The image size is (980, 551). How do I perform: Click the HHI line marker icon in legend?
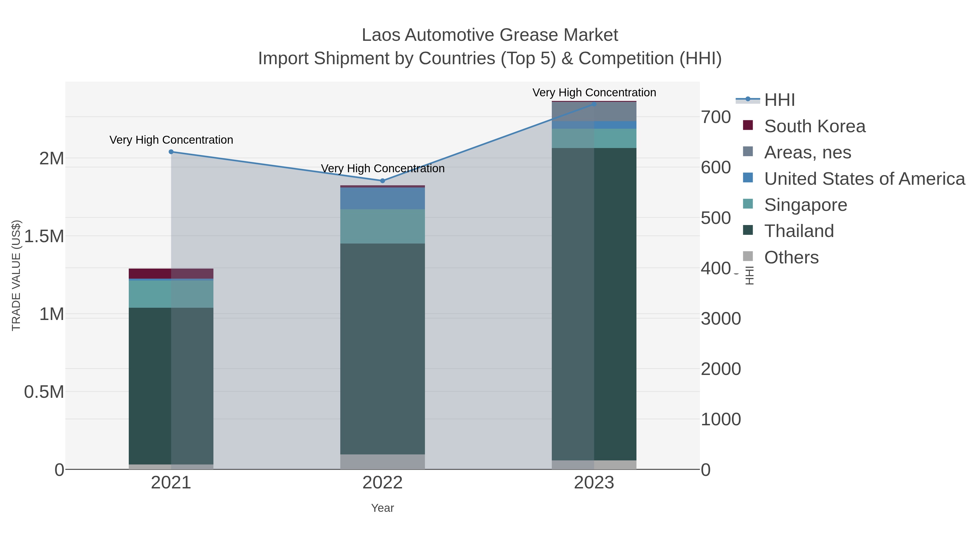coord(748,99)
